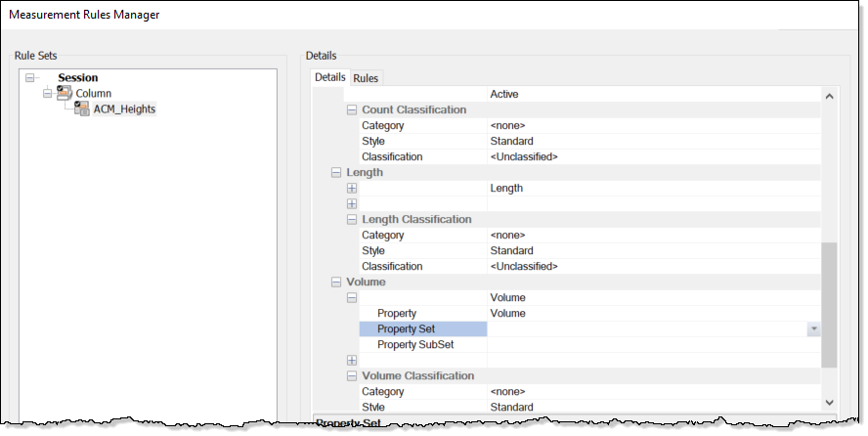Collapse the Volume Classification group
Screen dimensions: 868x436
coord(352,376)
